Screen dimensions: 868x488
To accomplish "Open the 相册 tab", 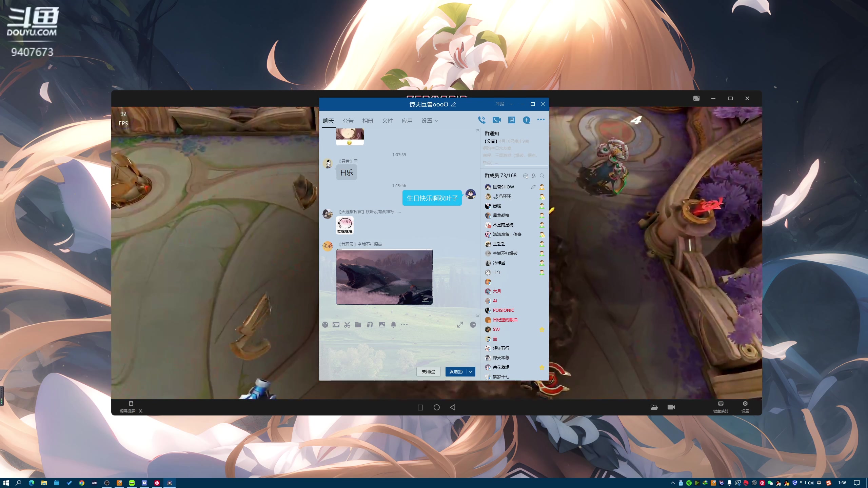I will [368, 121].
